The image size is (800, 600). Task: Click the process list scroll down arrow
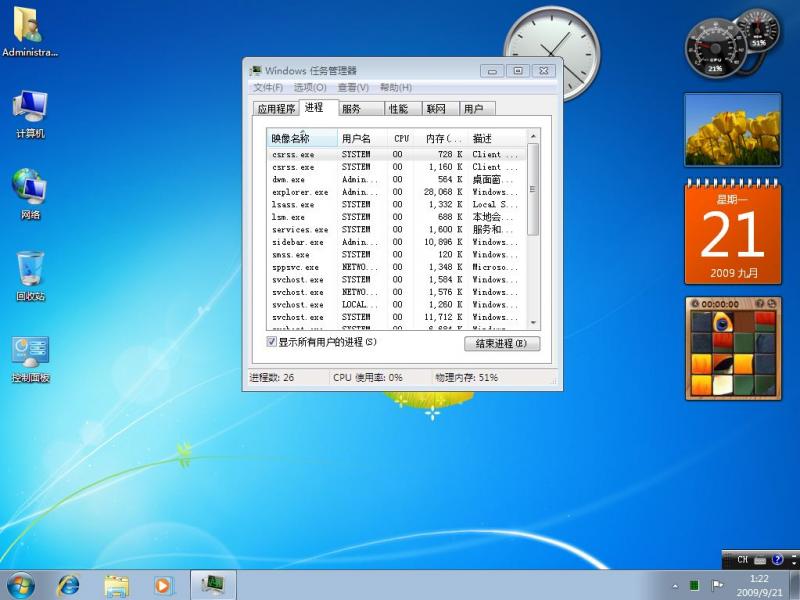click(533, 323)
